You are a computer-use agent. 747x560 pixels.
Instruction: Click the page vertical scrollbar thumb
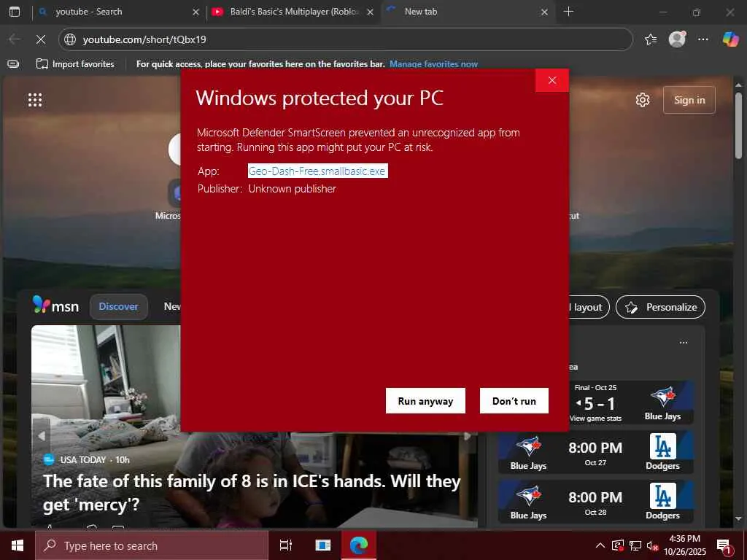738,125
